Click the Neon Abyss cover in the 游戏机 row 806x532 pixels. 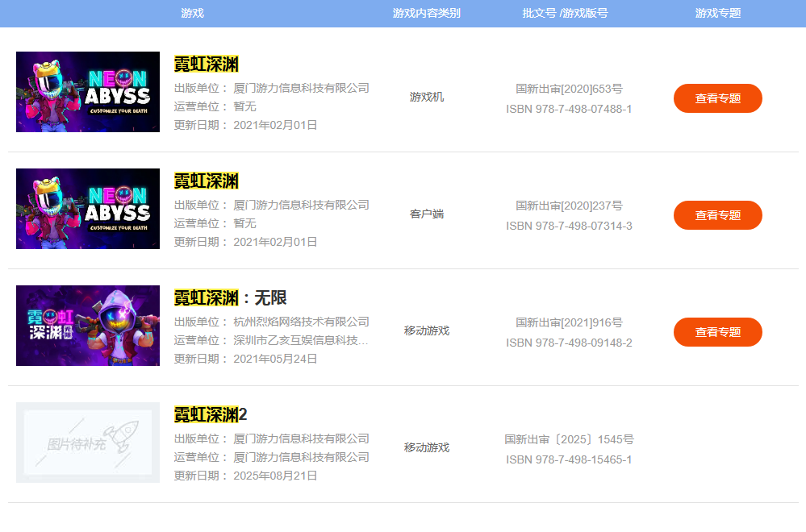88,92
